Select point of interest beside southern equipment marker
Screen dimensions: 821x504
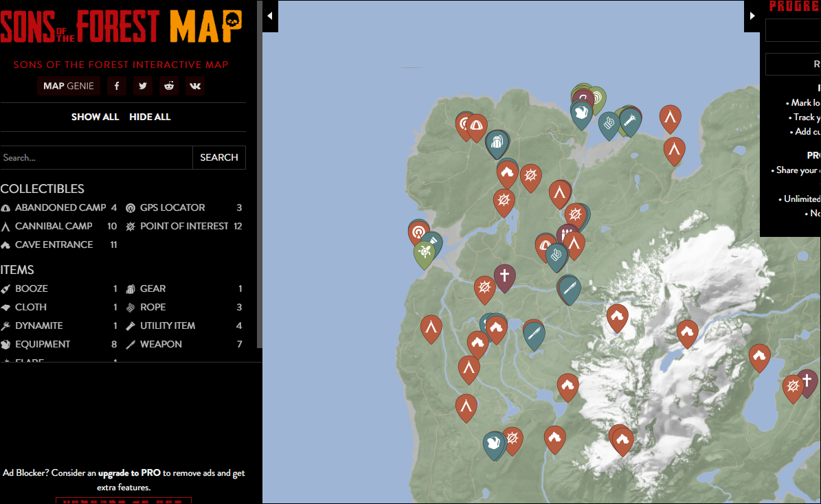[x=513, y=439]
